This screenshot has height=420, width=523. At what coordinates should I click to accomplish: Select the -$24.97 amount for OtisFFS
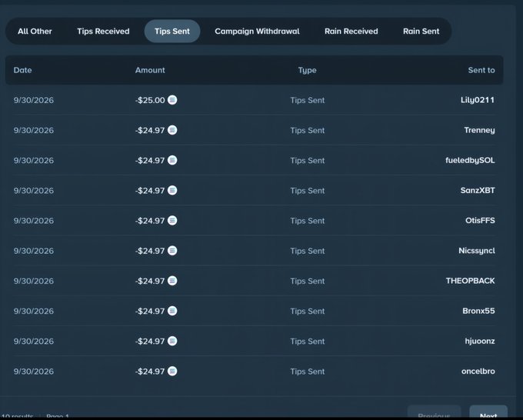(x=150, y=221)
